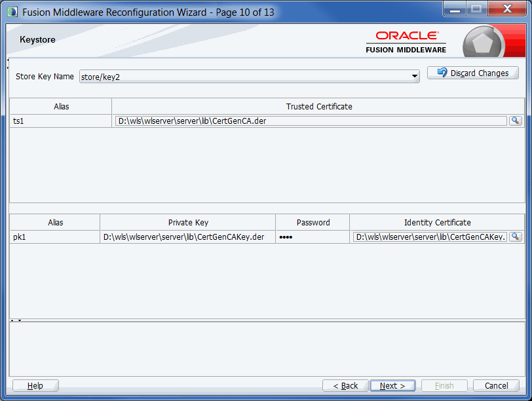Close the wizard window
This screenshot has width=532, height=401.
tap(507, 9)
